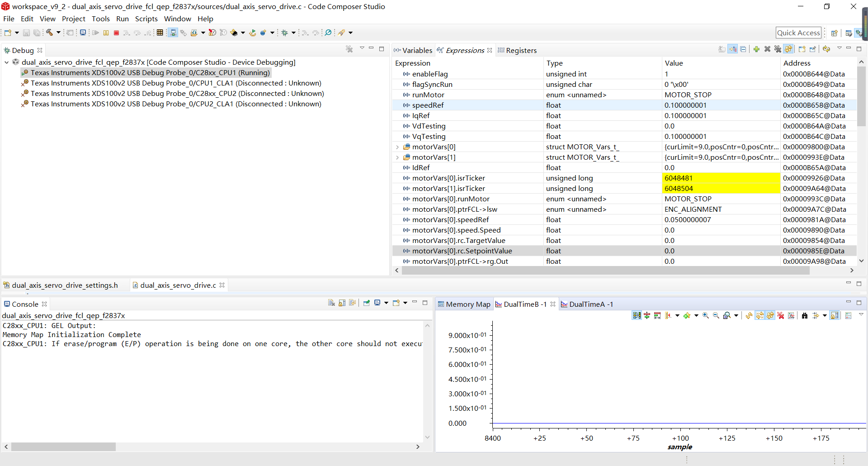Viewport: 868px width, 466px height.
Task: Click Collapse All icon in Expressions view
Action: (x=743, y=49)
